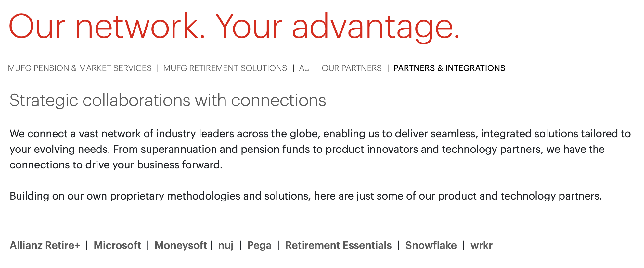Viewport: 644px width, 268px height.
Task: Open the Allianz Retire+ partner link
Action: pyautogui.click(x=45, y=245)
